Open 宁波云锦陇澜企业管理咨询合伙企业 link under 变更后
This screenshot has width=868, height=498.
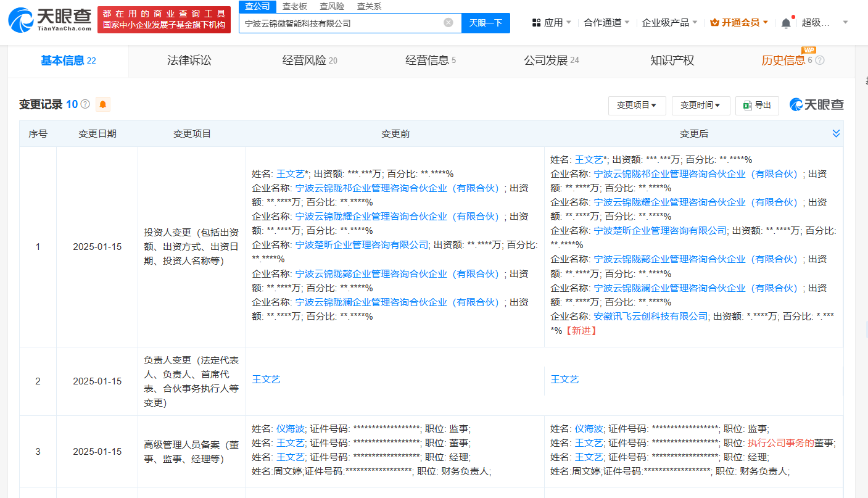[x=696, y=288]
